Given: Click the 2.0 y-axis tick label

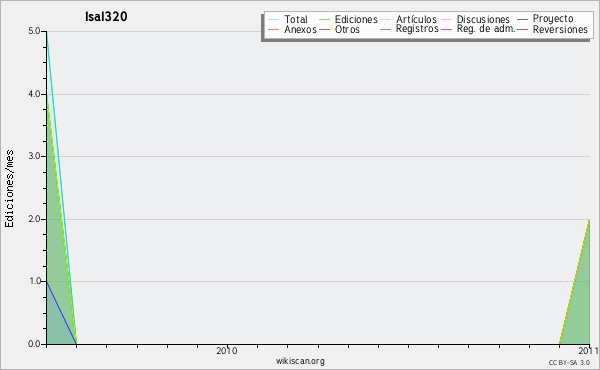Looking at the screenshot, I should (x=34, y=219).
